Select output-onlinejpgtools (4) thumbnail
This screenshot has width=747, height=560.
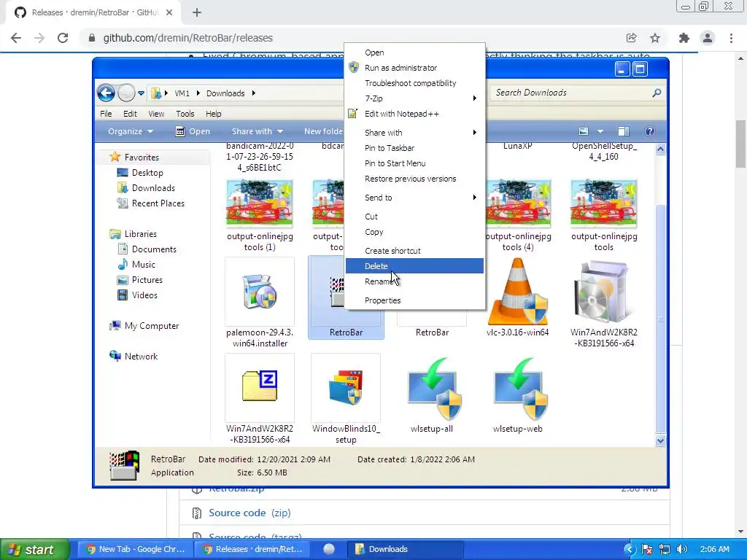pyautogui.click(x=518, y=203)
